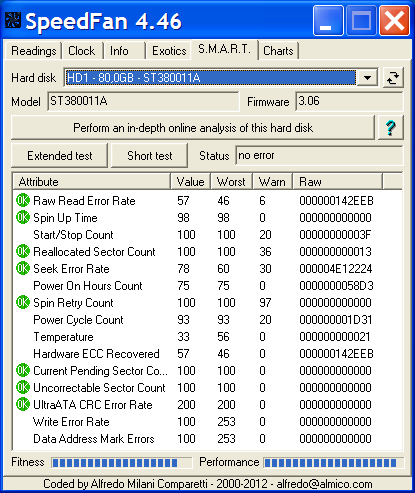Viewport: 415px width, 493px height.
Task: Click the Raw Read Error Rate label
Action: point(84,201)
